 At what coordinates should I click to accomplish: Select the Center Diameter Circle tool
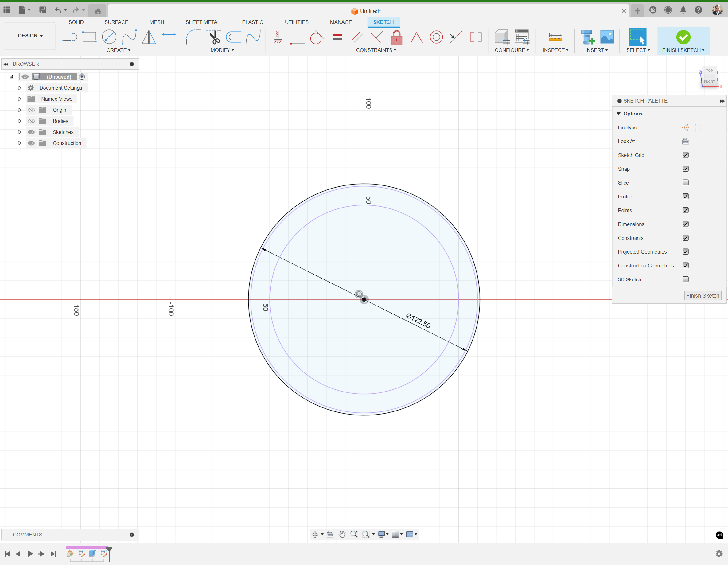tap(109, 37)
